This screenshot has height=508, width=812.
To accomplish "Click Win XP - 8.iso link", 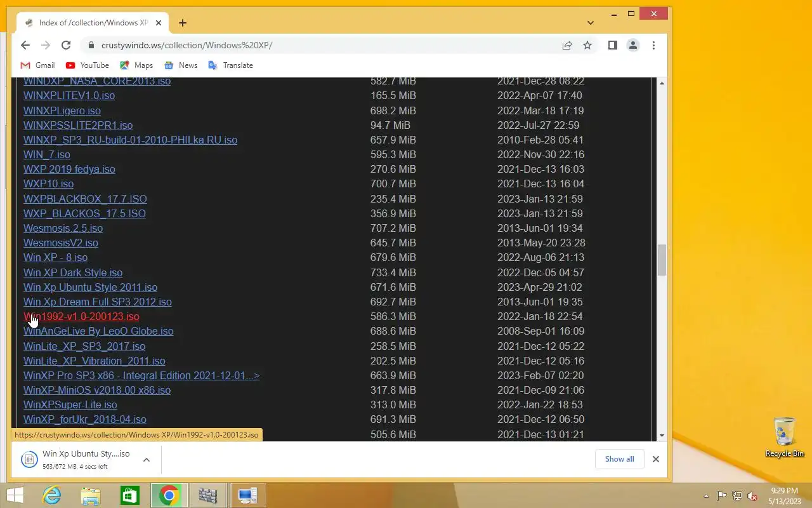I will 55,257.
